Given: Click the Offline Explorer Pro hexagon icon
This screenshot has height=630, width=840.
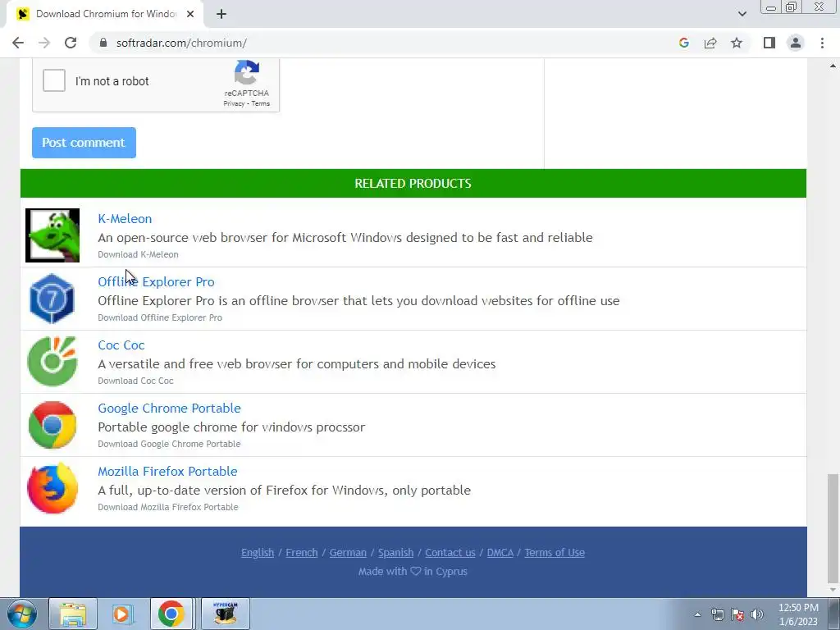Looking at the screenshot, I should point(52,299).
